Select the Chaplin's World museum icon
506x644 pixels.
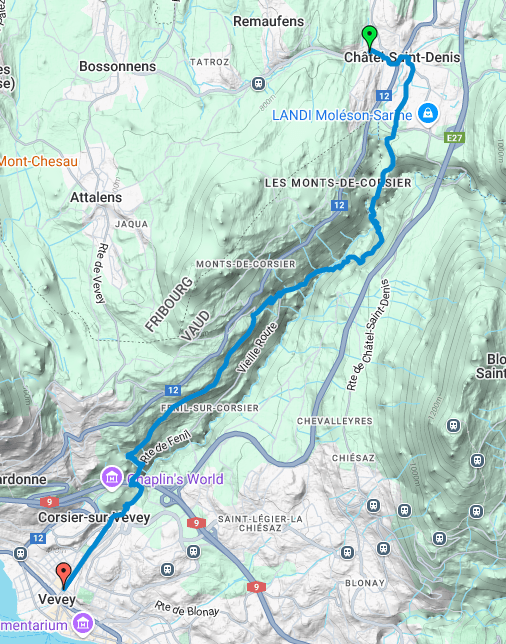[112, 478]
